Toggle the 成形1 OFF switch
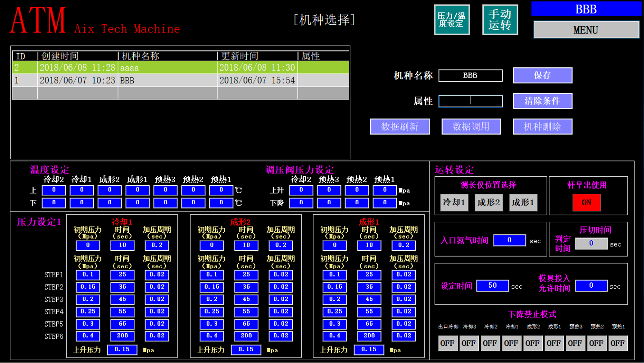This screenshot has width=644, height=363. tap(555, 343)
